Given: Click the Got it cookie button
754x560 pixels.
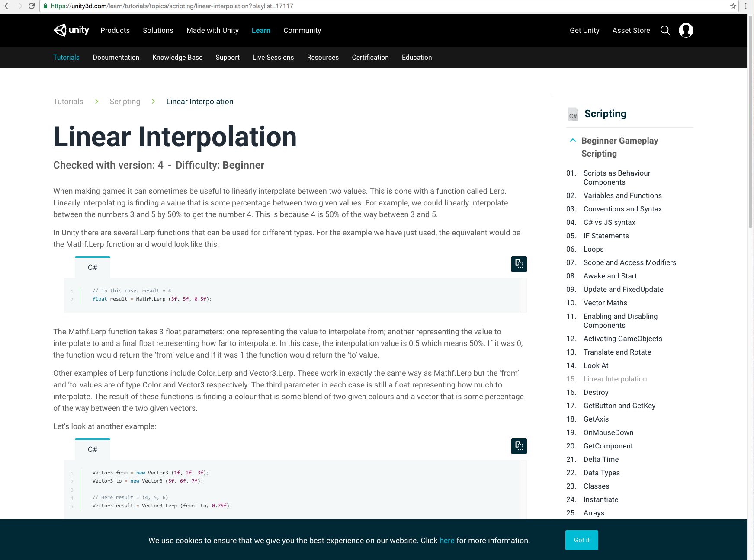Looking at the screenshot, I should [x=581, y=540].
